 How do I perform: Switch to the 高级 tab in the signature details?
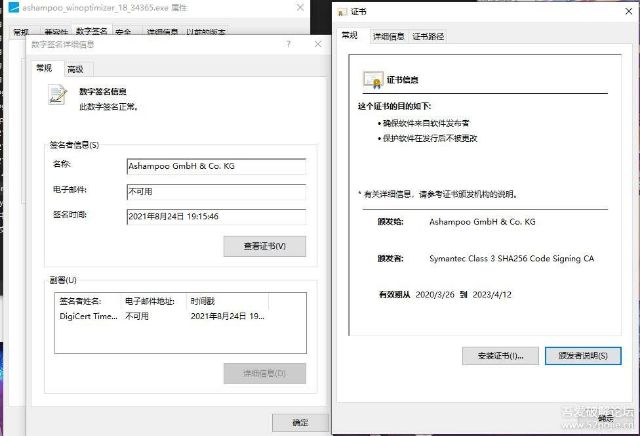click(x=76, y=69)
